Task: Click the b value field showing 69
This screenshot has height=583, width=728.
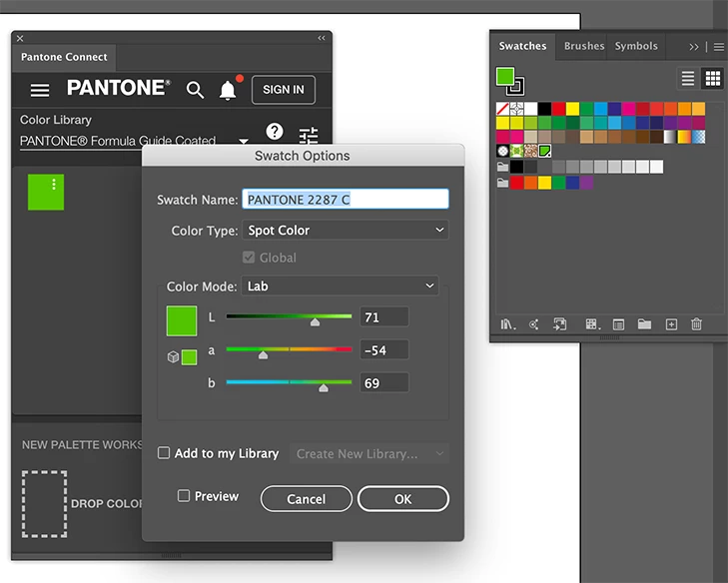Action: (x=384, y=383)
